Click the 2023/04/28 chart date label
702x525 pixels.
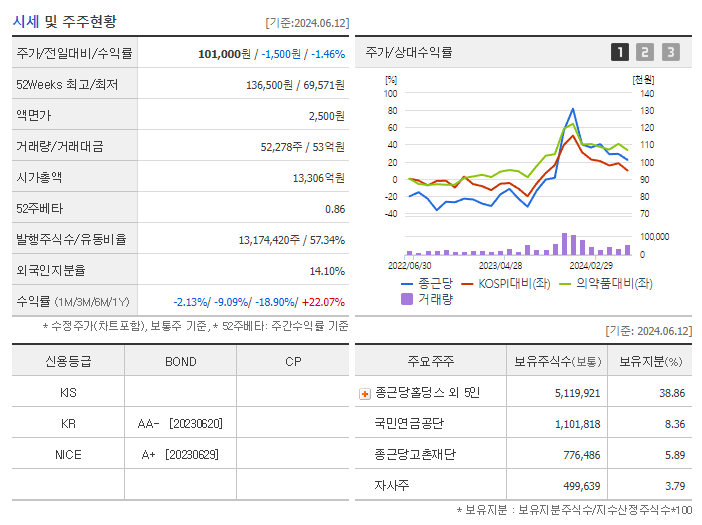click(501, 266)
